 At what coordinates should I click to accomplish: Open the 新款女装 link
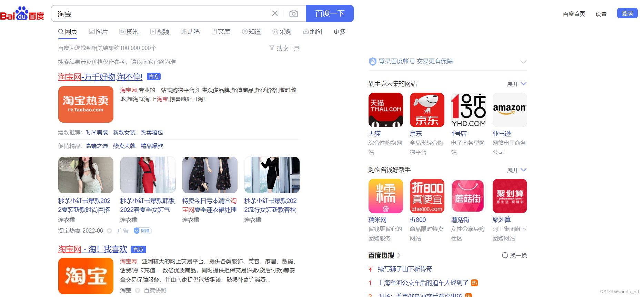point(124,133)
